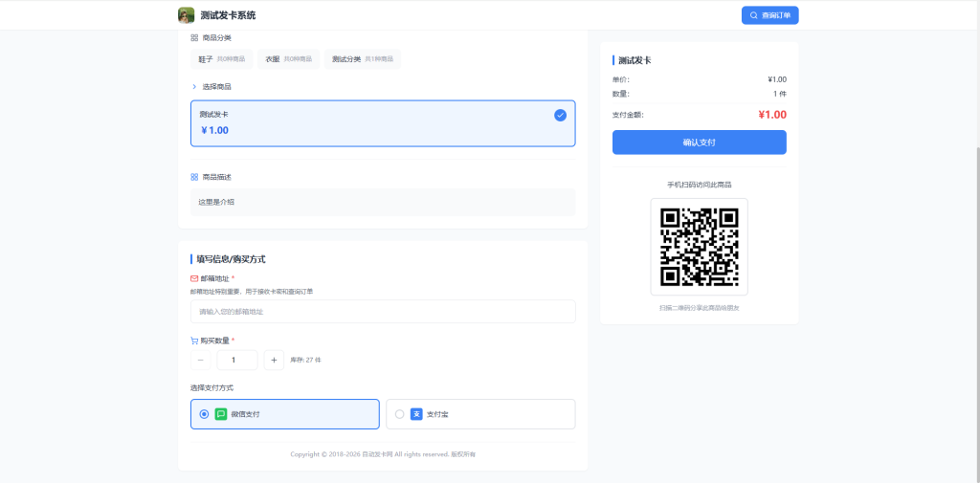Click the site logo avatar image
980x483 pixels.
click(187, 15)
